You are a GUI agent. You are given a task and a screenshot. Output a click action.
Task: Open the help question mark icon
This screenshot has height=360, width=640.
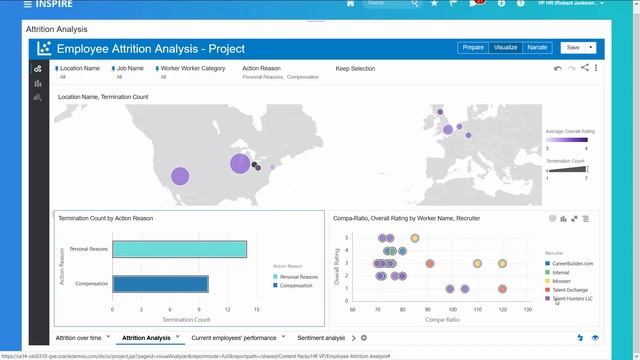click(x=520, y=3)
